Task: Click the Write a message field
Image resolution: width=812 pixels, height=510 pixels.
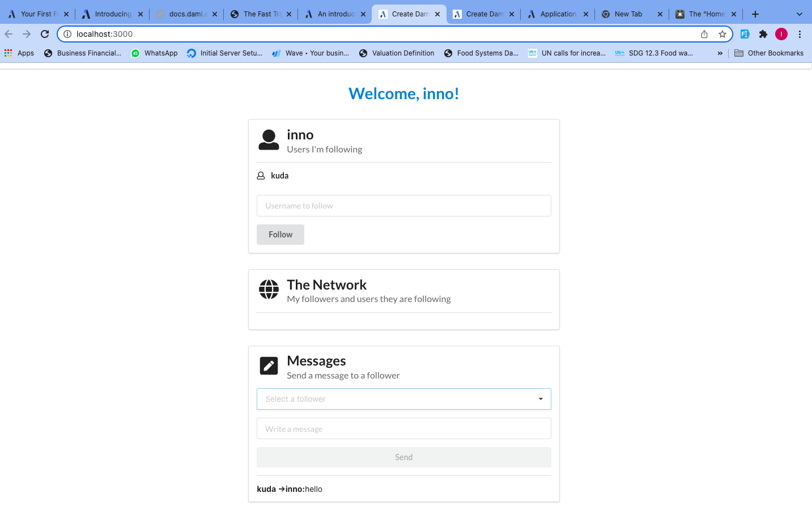Action: click(x=403, y=429)
